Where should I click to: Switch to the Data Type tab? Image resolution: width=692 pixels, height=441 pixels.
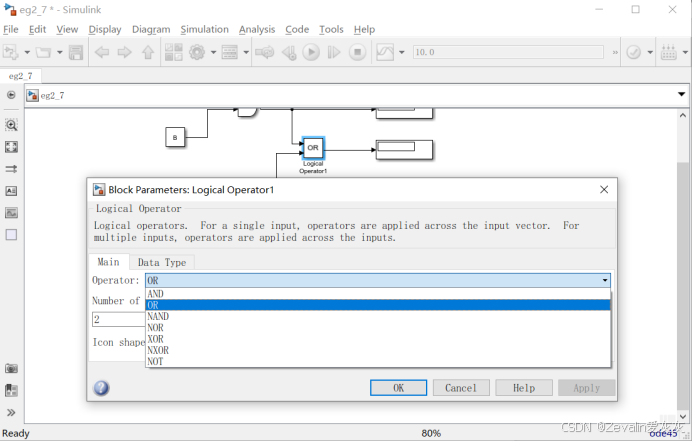click(x=162, y=262)
